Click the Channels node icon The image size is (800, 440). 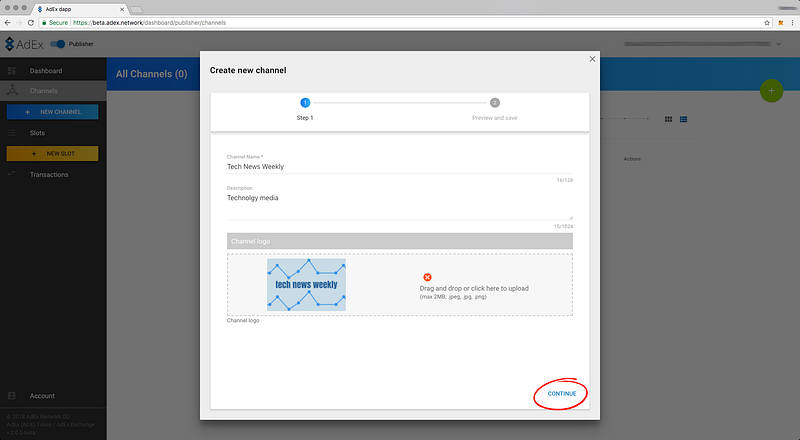pyautogui.click(x=12, y=90)
